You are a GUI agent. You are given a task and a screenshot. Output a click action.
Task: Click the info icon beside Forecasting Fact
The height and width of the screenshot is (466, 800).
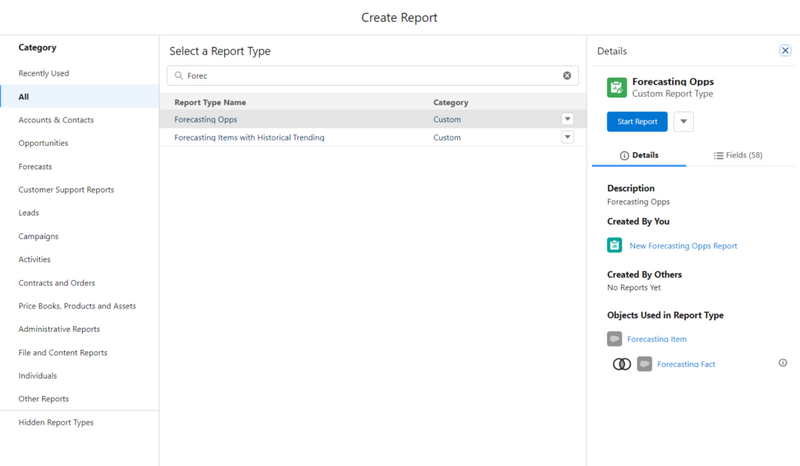783,363
